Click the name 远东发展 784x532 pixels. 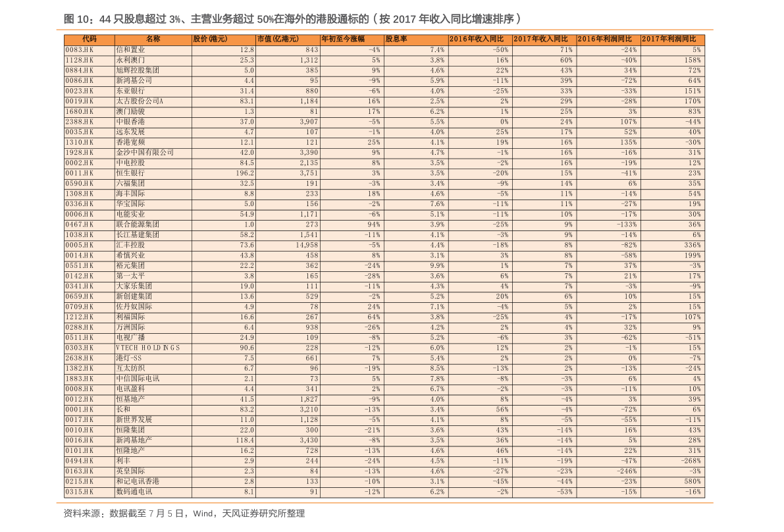pos(130,132)
